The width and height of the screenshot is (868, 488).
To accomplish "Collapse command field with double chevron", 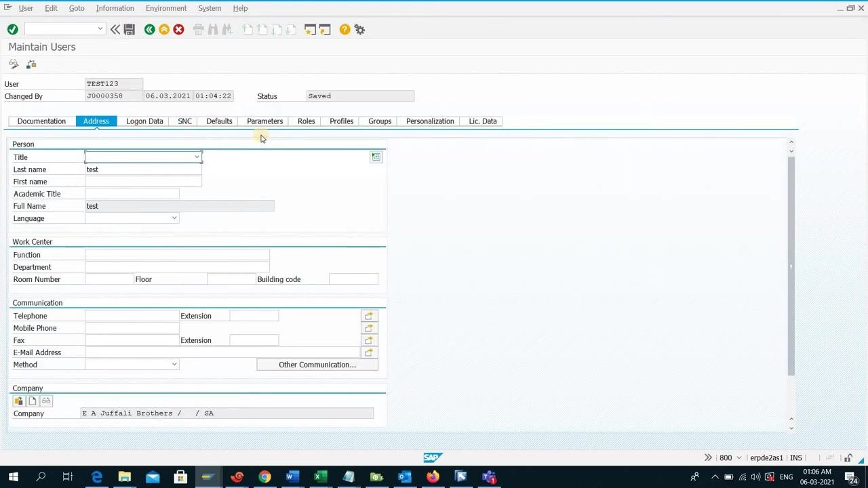I will (115, 29).
